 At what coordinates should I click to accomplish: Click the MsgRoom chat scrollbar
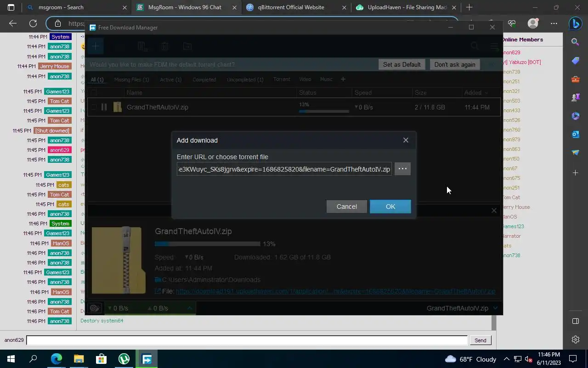tap(494, 322)
